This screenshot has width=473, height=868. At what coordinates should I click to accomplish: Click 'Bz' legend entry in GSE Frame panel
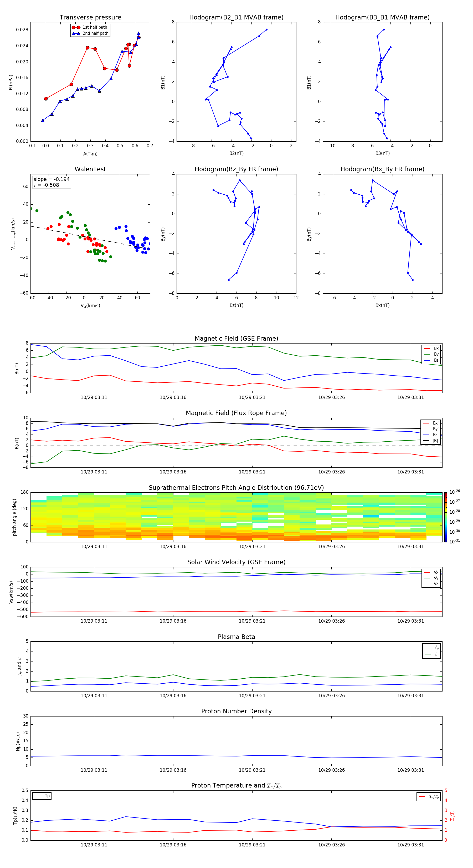(x=431, y=360)
